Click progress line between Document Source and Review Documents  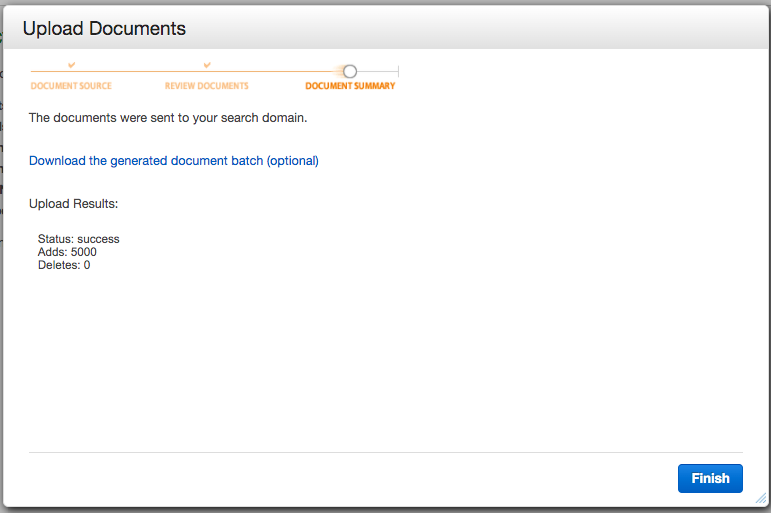139,71
